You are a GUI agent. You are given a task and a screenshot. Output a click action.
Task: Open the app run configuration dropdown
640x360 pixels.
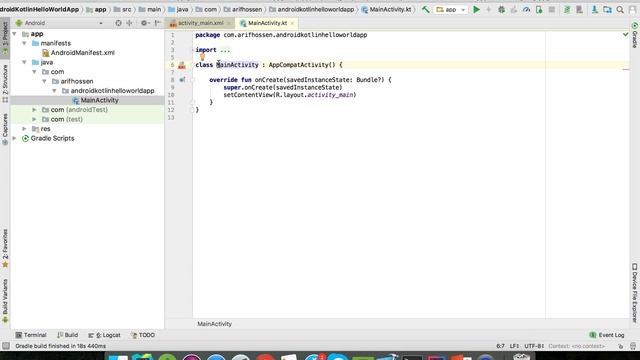451,9
